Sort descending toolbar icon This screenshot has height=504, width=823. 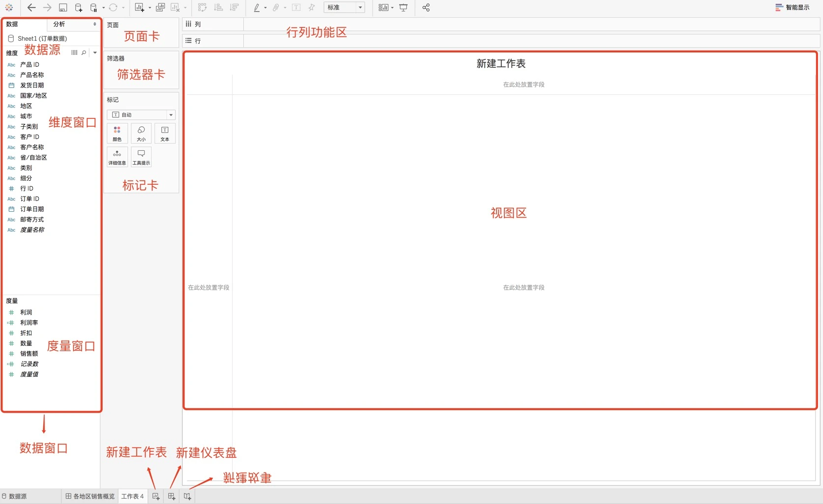tap(234, 7)
